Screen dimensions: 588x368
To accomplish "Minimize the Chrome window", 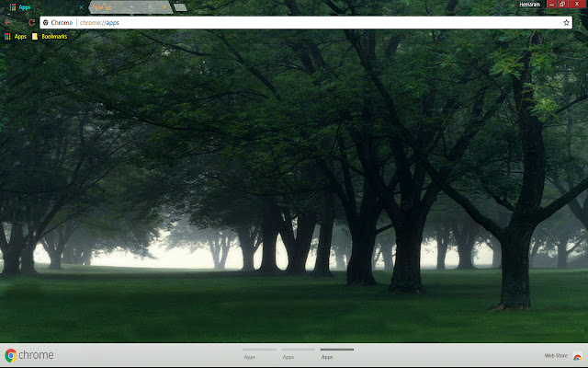I will (x=551, y=4).
